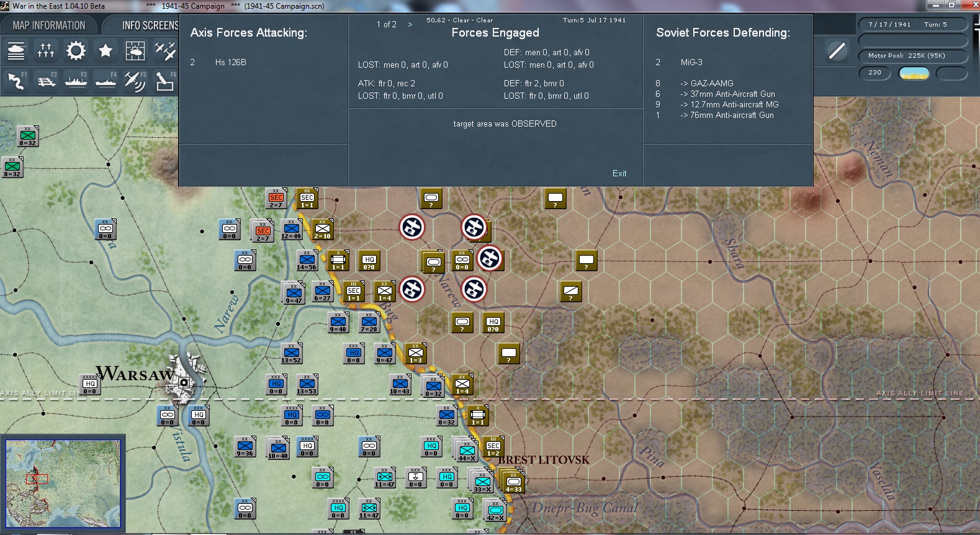Select German unit 9=36
This screenshot has height=535, width=980.
pyautogui.click(x=245, y=446)
